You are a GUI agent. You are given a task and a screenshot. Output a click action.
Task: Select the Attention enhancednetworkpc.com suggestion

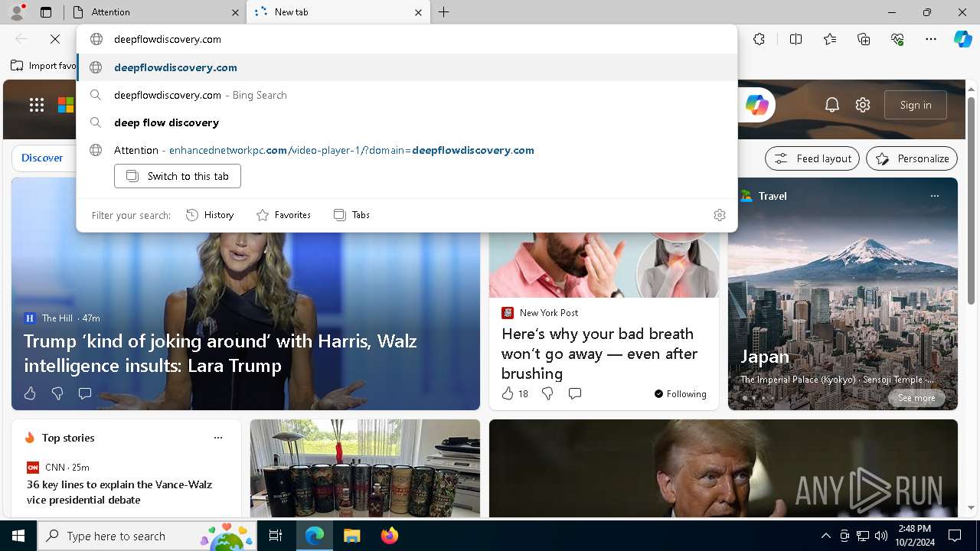[x=407, y=150]
